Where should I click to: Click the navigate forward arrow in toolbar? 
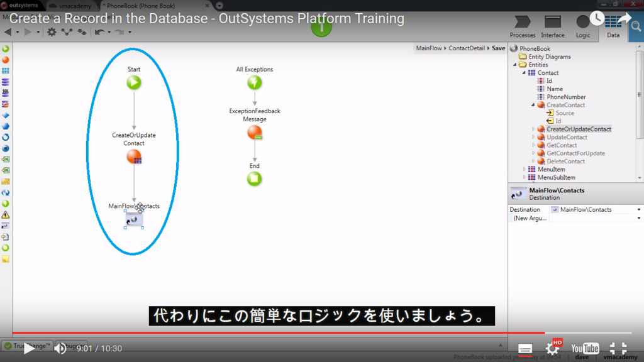click(x=28, y=32)
